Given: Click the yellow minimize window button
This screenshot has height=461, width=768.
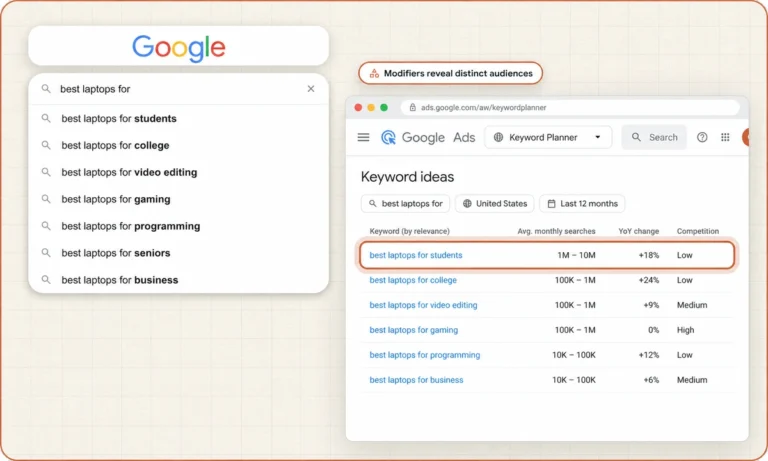Looking at the screenshot, I should 371,108.
